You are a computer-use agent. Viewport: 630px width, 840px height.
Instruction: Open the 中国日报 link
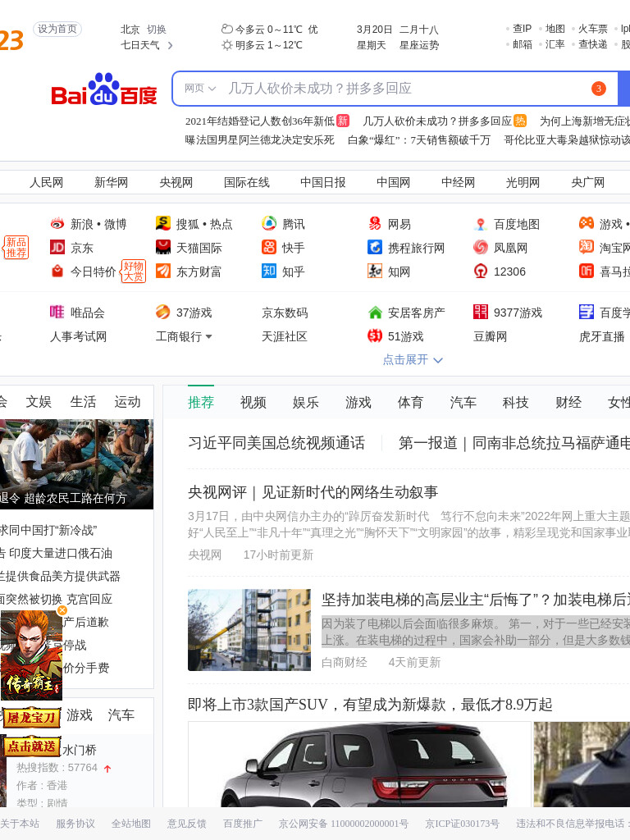[322, 183]
